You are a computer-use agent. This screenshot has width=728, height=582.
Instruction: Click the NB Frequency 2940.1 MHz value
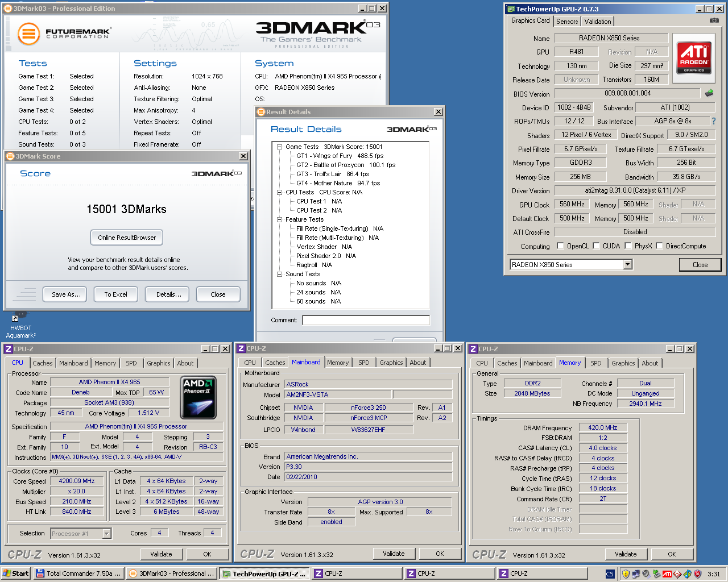coord(646,404)
